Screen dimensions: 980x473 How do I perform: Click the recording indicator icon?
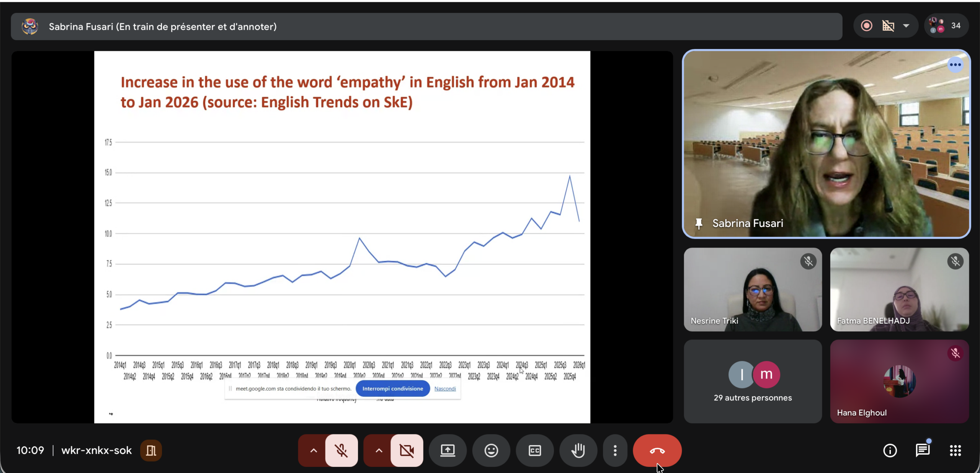(867, 26)
